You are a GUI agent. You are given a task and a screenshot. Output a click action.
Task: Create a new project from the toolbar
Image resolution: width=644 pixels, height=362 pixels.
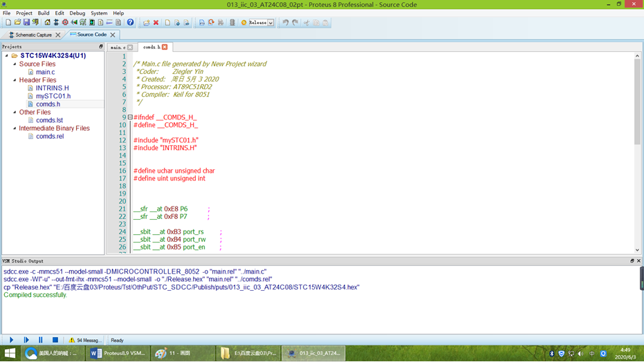tap(8, 23)
